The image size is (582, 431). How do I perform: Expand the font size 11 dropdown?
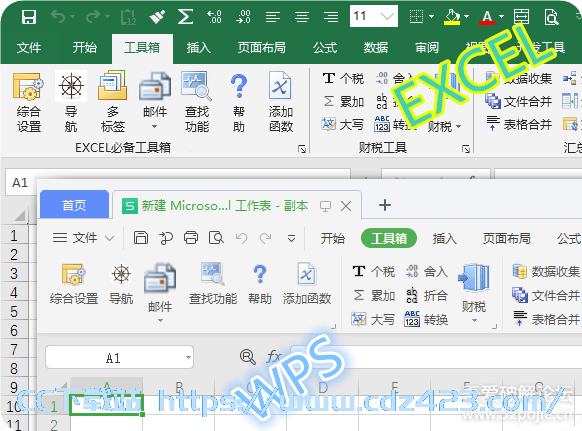click(388, 16)
